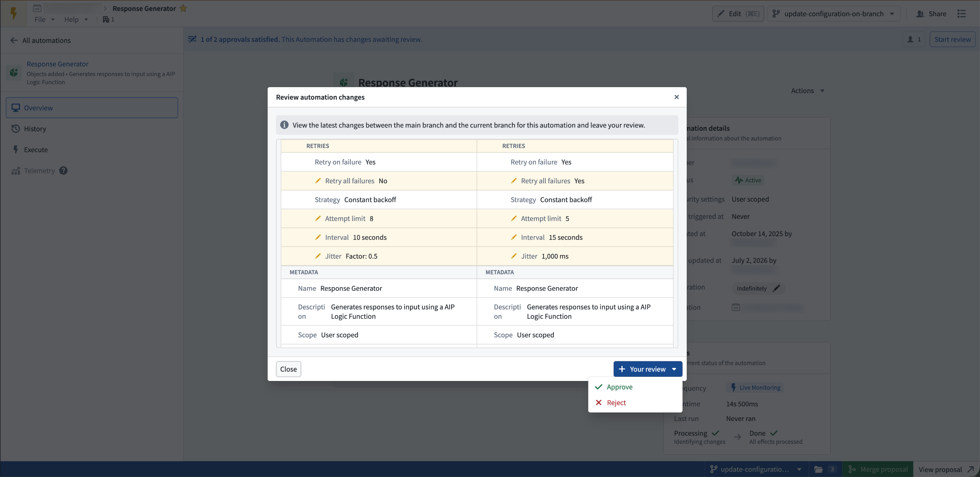Click the window icon before breadcrumb
The width and height of the screenshot is (980, 477).
click(x=37, y=8)
